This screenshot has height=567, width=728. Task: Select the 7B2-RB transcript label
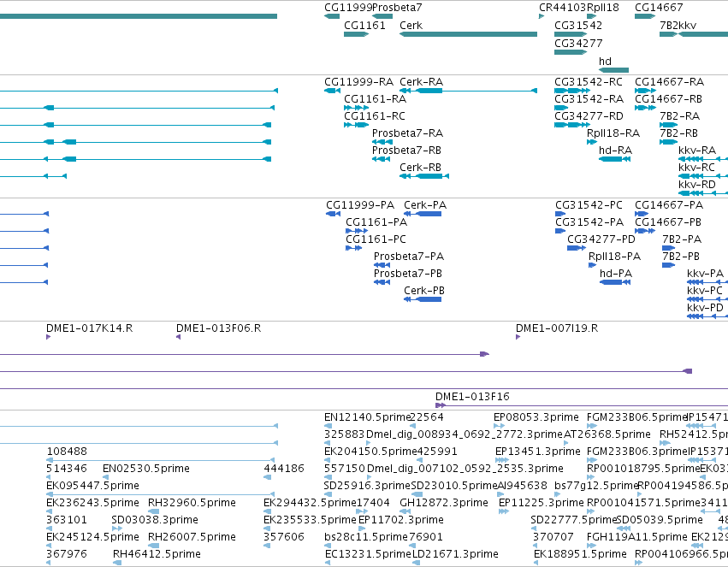[678, 133]
